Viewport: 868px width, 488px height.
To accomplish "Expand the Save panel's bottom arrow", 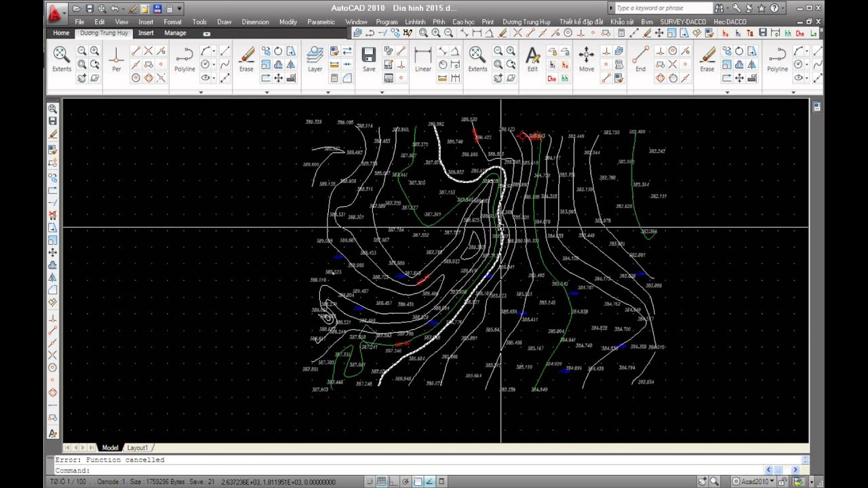I will point(382,92).
